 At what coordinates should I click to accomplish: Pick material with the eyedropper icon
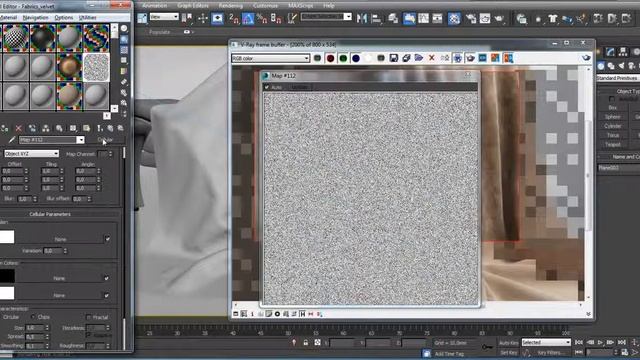pyautogui.click(x=11, y=140)
